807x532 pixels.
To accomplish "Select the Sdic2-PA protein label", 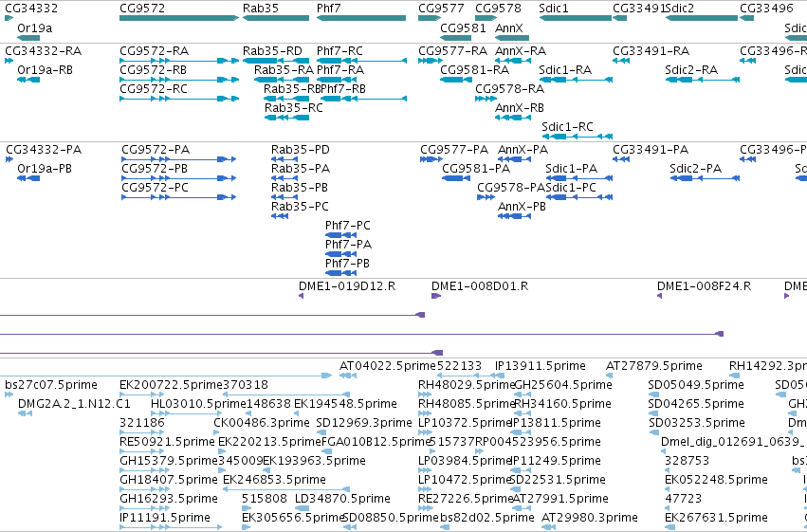I will tap(696, 169).
